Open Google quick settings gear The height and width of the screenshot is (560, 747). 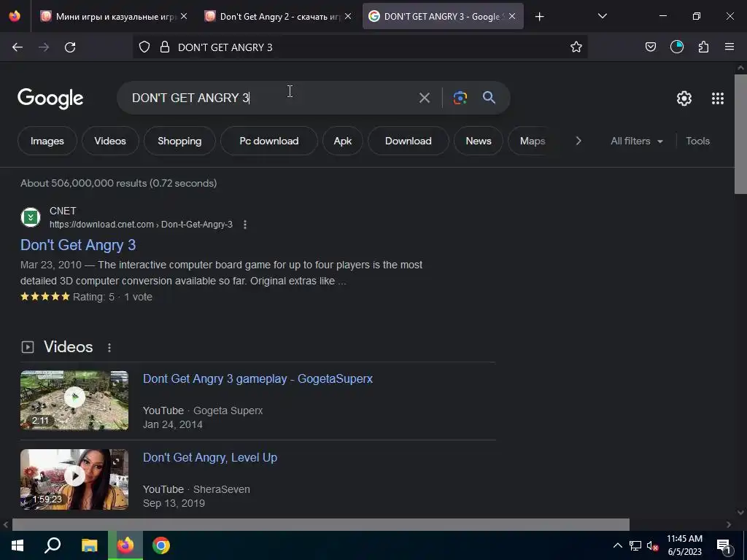tap(684, 98)
